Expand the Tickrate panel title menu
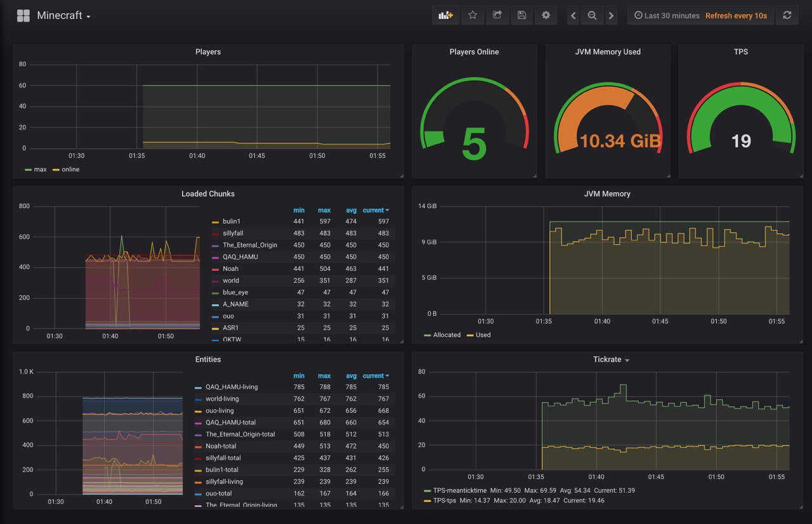The height and width of the screenshot is (524, 812). click(612, 360)
